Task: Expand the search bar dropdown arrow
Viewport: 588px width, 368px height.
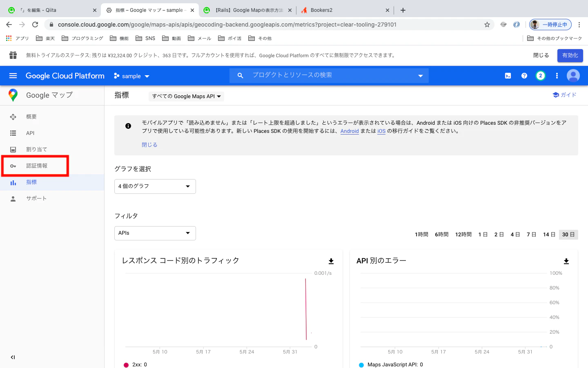Action: pos(421,76)
